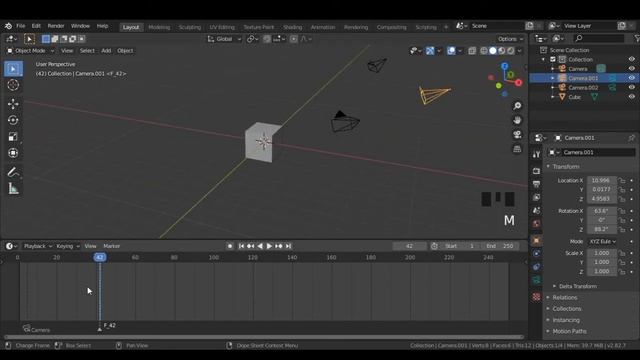Click the Location X value field
Screen dimensions: 640x360
(x=602, y=180)
